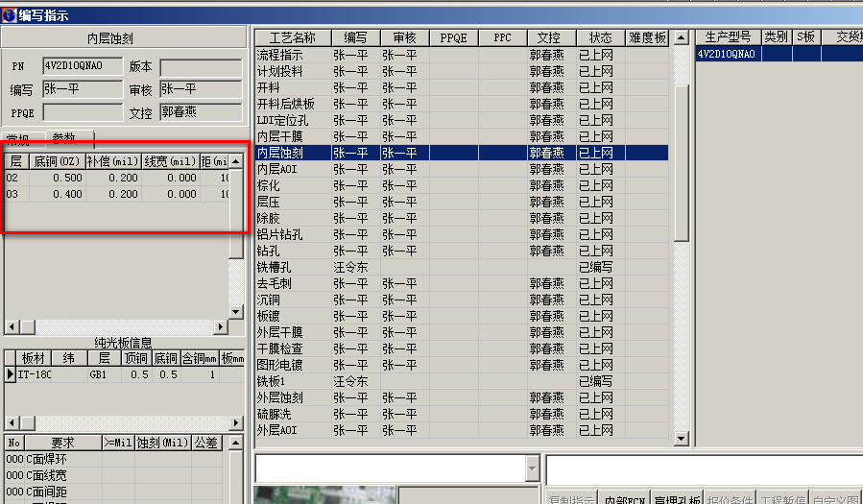Open the dropdown arrow of the bottom combo box

[x=532, y=468]
